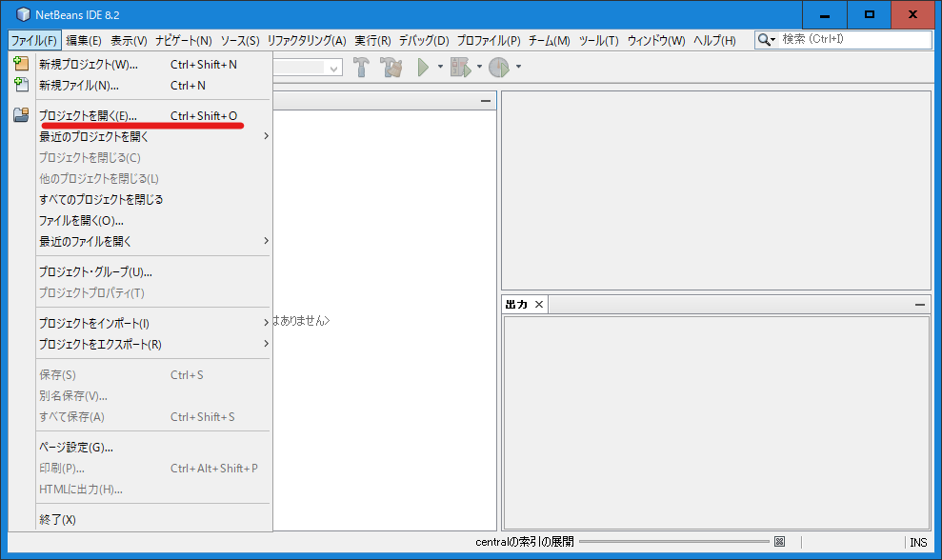This screenshot has width=942, height=560.
Task: Click the central index progress bar
Action: tap(674, 542)
